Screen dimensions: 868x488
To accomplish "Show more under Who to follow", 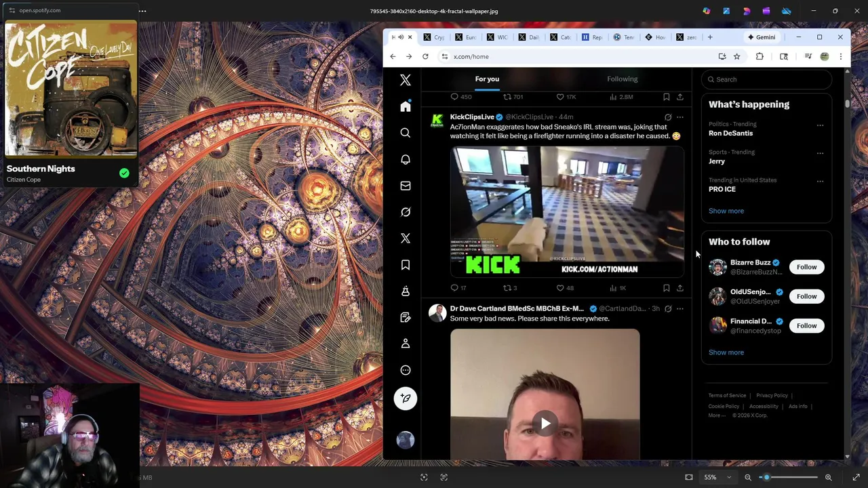I will click(726, 352).
